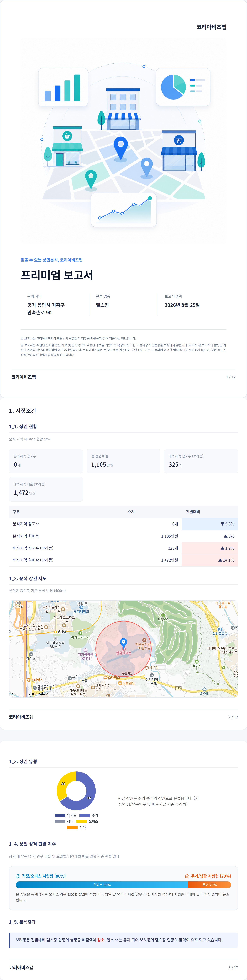This screenshot has height=980, width=247.
Task: Click the 2026년 8월 25일 date text
Action: pos(182,305)
